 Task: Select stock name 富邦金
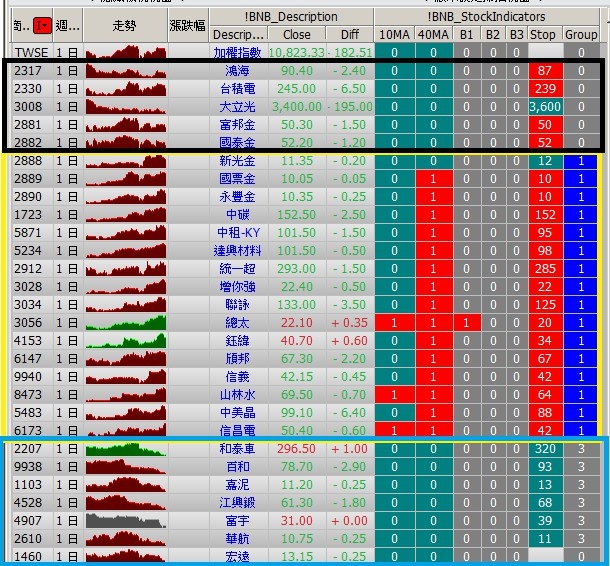click(x=237, y=124)
